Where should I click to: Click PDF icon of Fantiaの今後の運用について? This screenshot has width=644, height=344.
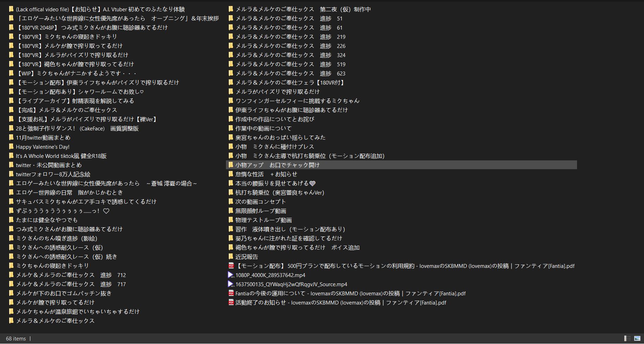coord(231,293)
